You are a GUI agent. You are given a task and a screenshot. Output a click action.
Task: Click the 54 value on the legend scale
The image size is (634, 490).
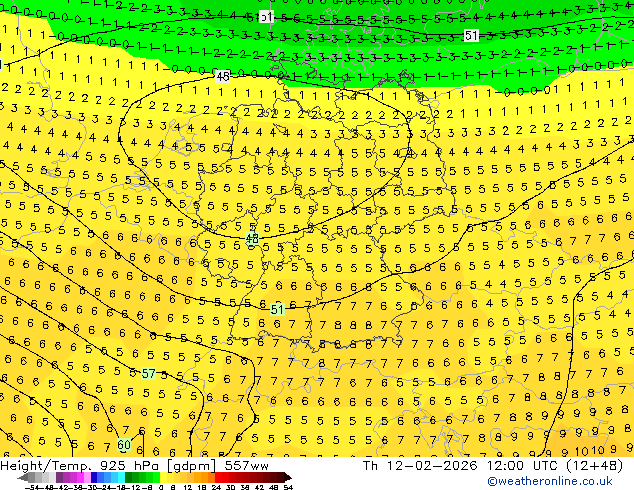[288, 488]
